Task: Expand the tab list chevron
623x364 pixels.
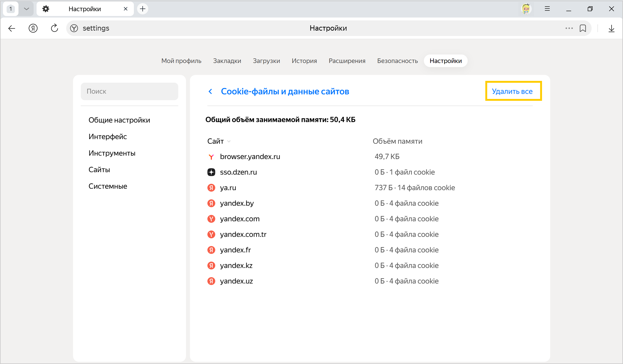Action: (x=26, y=9)
